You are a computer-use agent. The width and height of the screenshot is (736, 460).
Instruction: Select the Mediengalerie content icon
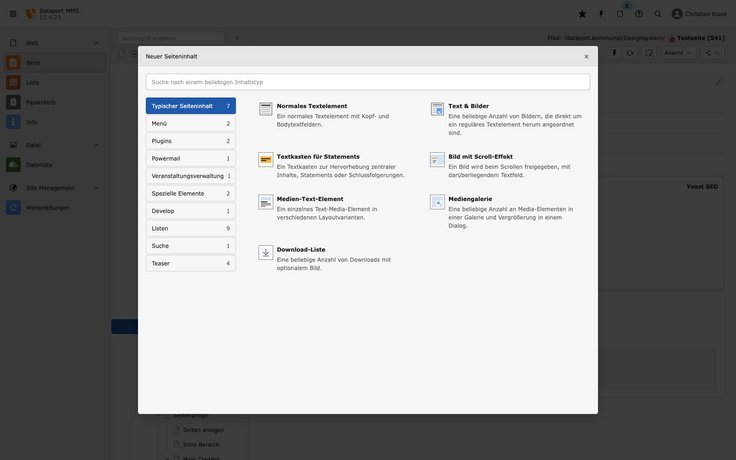pyautogui.click(x=438, y=202)
